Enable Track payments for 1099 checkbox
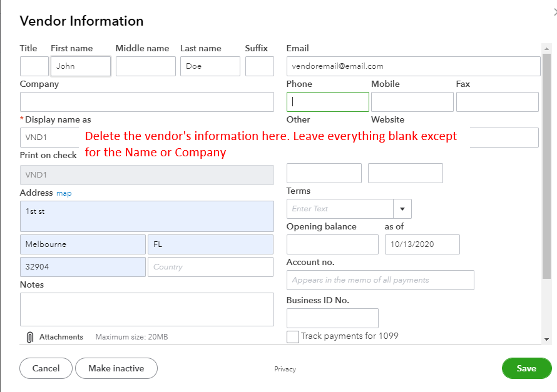 click(x=293, y=337)
